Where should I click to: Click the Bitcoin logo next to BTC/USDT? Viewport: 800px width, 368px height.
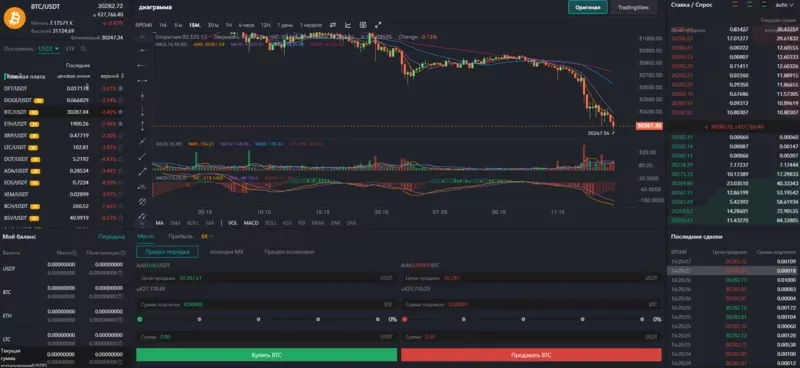pos(14,19)
